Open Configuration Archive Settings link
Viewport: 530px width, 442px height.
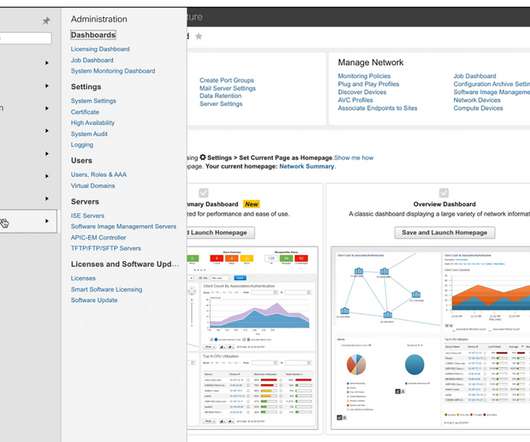491,84
